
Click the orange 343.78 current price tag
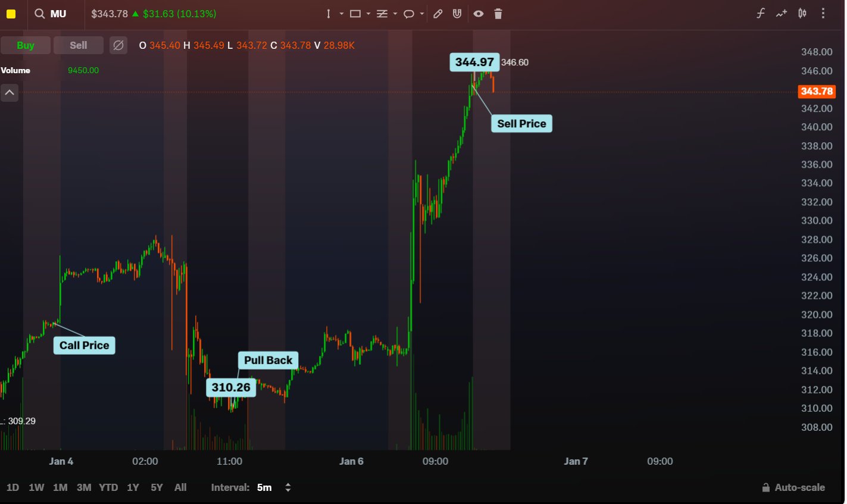[817, 91]
